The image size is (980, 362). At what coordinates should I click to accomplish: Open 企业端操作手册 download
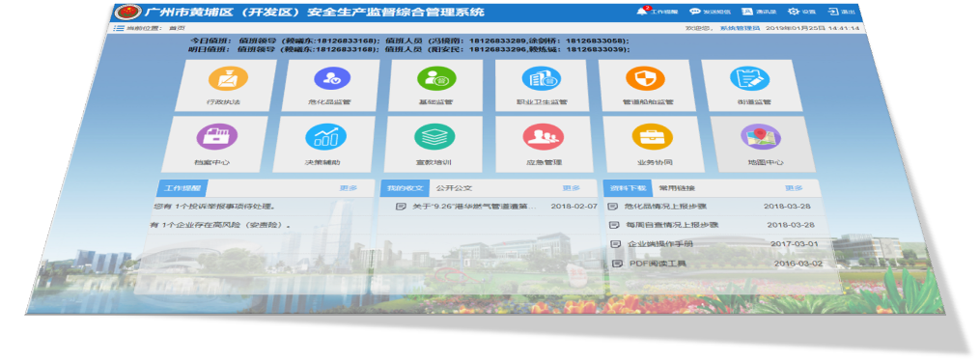659,244
